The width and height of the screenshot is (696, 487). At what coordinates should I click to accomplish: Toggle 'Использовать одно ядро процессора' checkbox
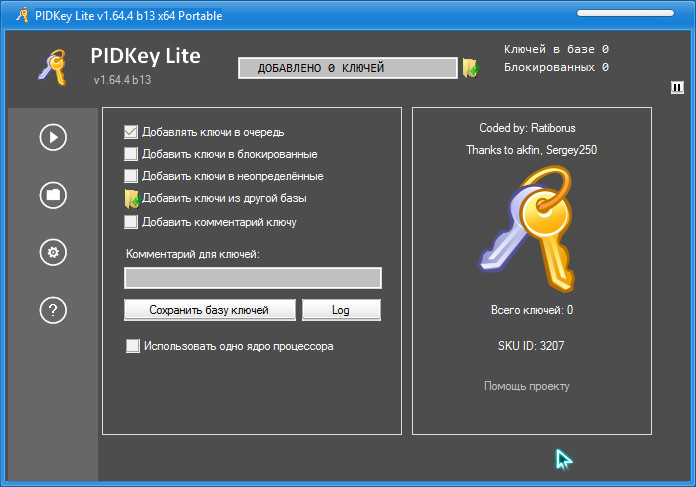click(x=133, y=346)
